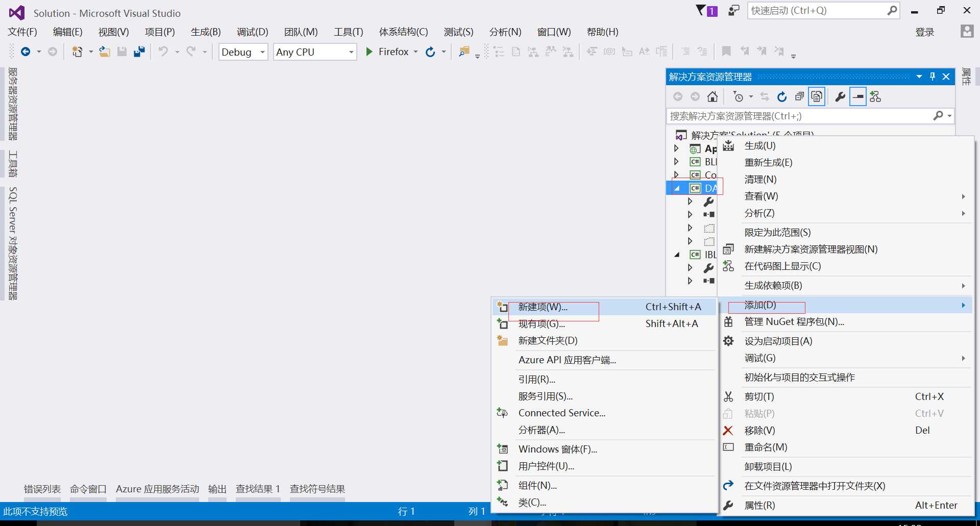This screenshot has height=526, width=980.
Task: Open the 文件(F) menu
Action: 22,32
